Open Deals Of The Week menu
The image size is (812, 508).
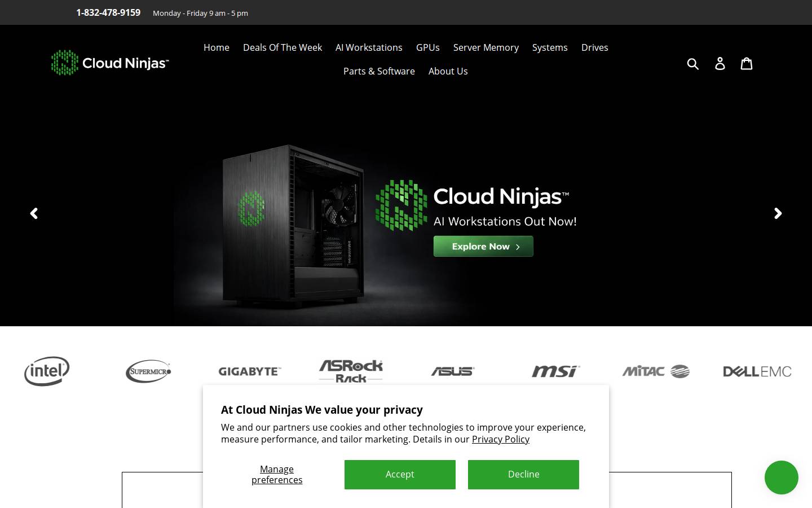[283, 47]
